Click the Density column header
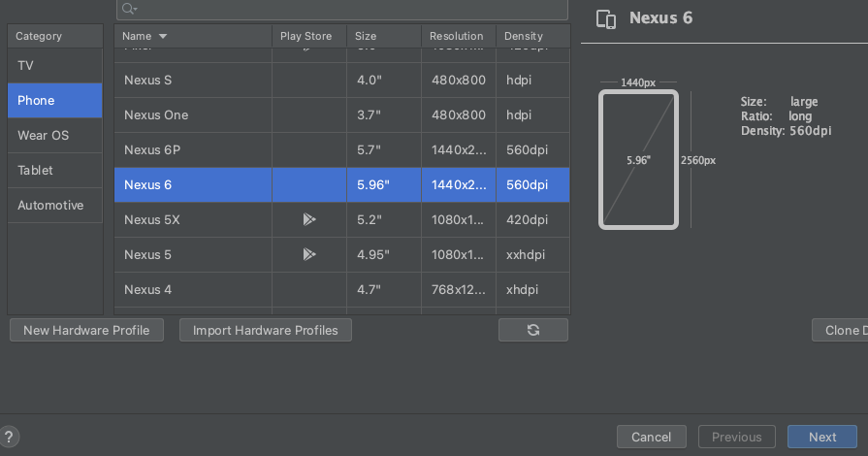This screenshot has width=868, height=456. (x=532, y=36)
